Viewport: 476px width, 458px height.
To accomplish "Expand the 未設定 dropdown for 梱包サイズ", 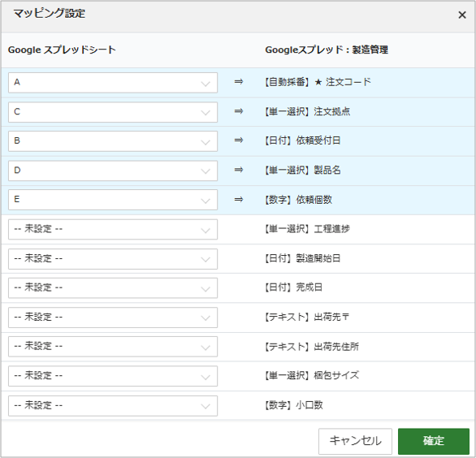I will 113,376.
